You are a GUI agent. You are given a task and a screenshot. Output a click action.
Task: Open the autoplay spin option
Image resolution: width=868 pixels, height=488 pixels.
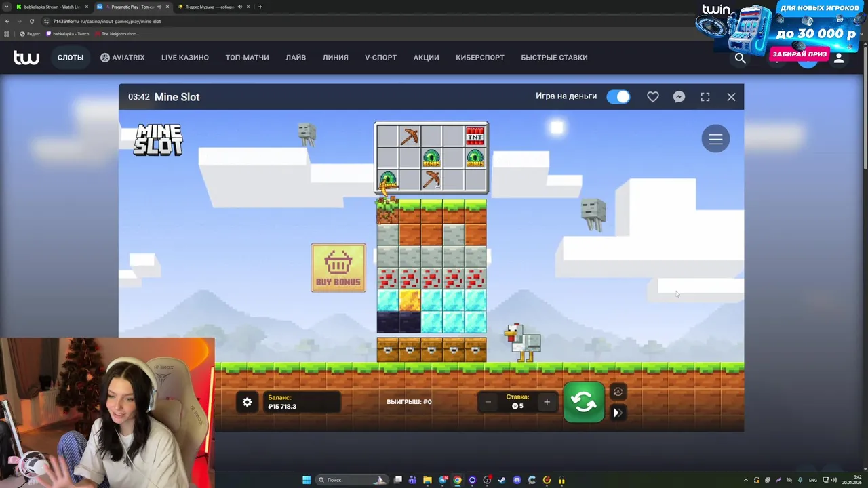[618, 392]
